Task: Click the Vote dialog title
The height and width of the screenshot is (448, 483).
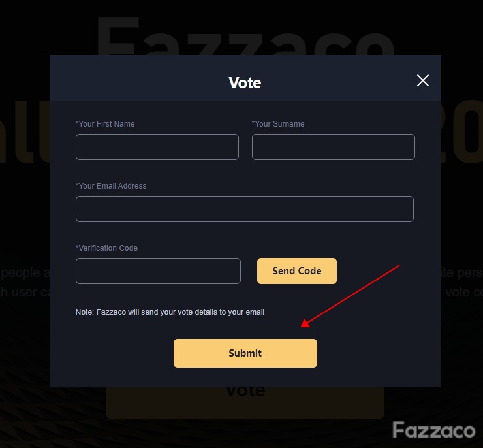Action: [245, 82]
